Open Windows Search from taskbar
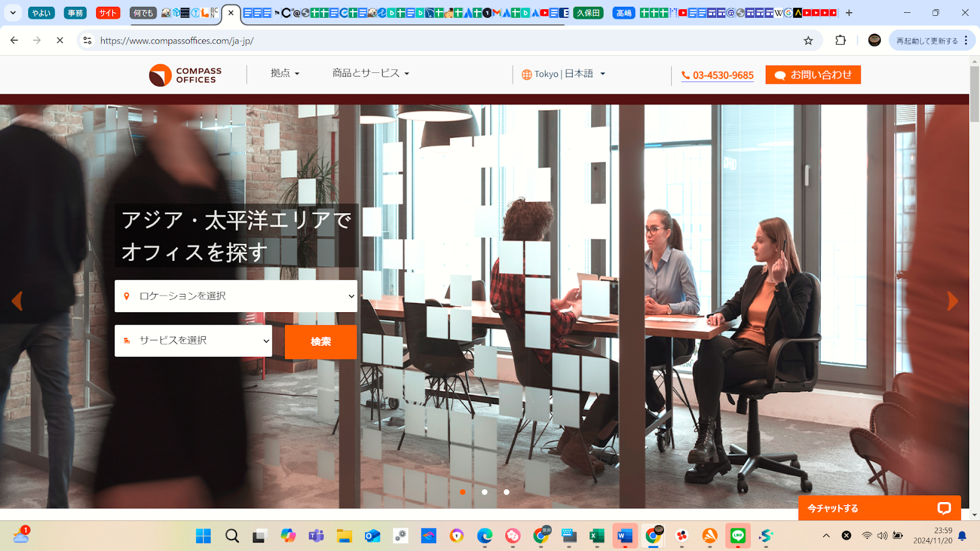980x551 pixels. [x=232, y=536]
